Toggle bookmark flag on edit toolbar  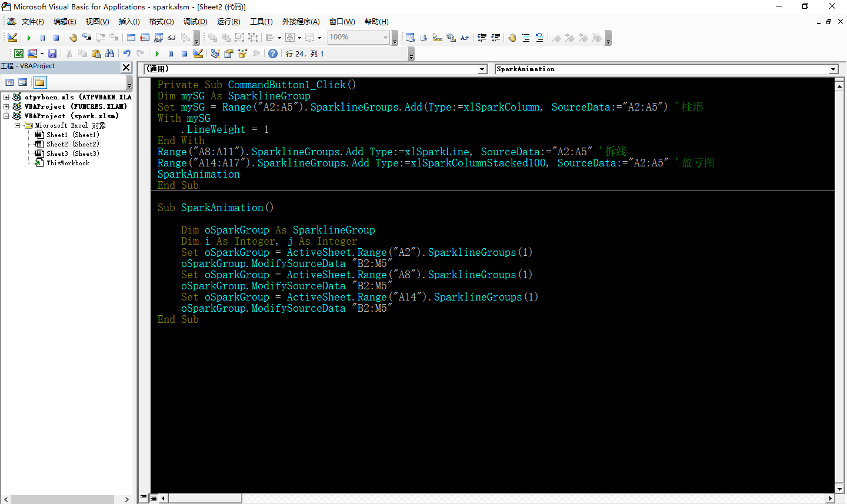click(x=556, y=37)
